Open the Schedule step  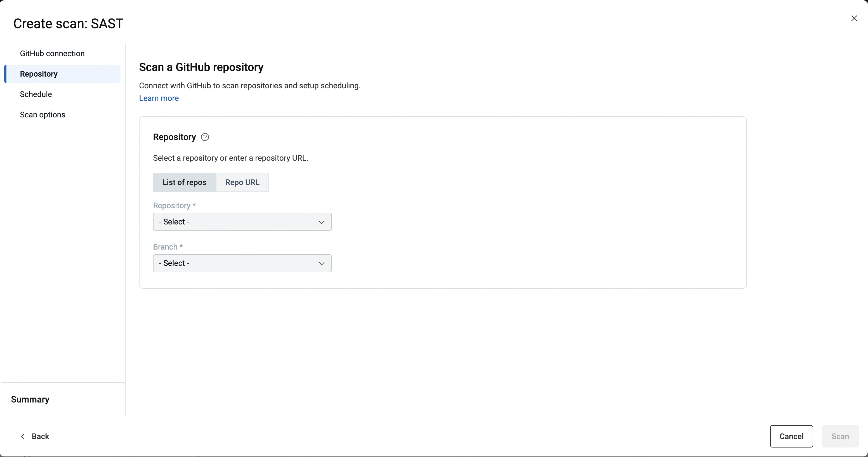click(x=36, y=94)
